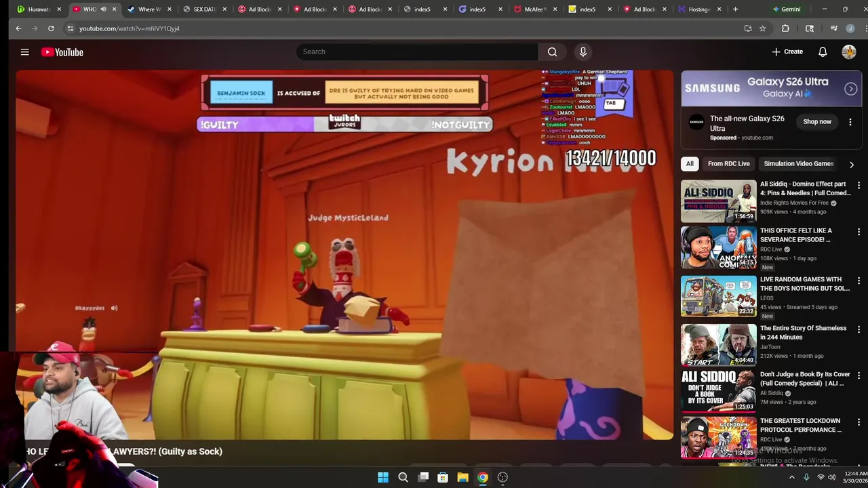The width and height of the screenshot is (868, 488).
Task: Open the Windows Start menu
Action: click(383, 477)
